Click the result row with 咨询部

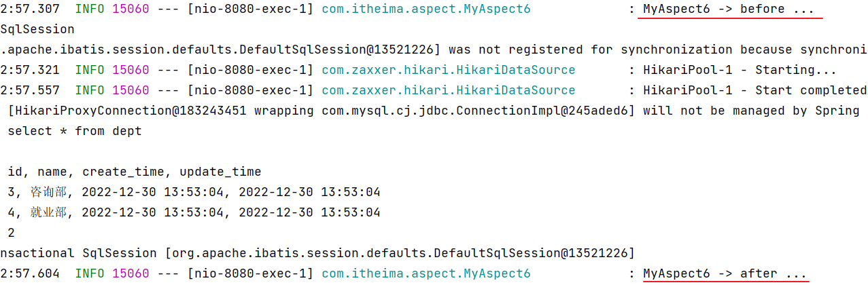[x=194, y=192]
